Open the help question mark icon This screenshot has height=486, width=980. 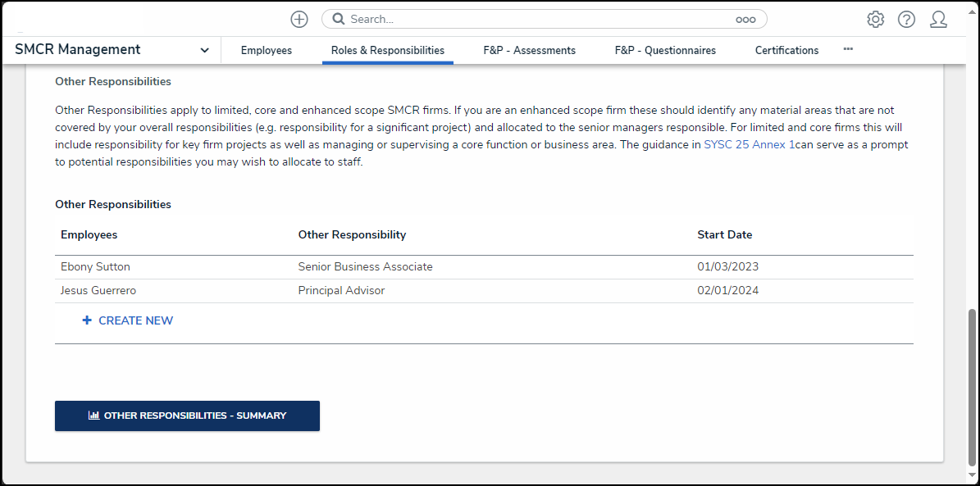(906, 19)
